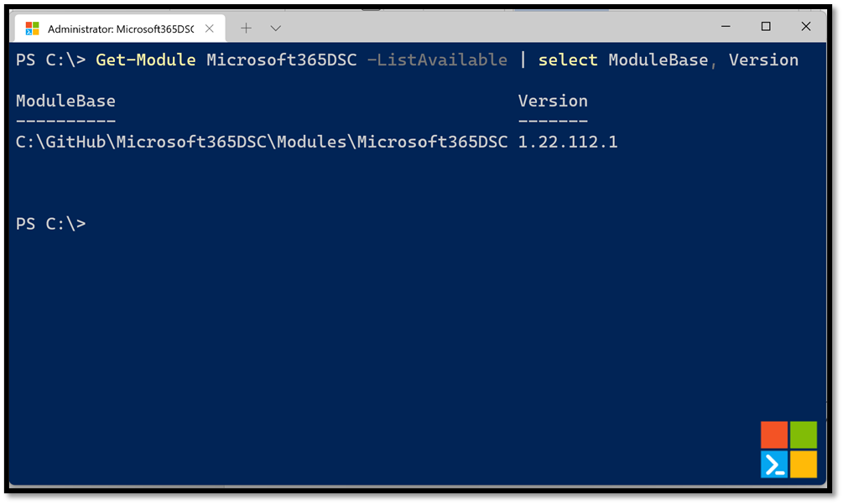Click the yellow tile of the logo
Screen dimensions: 843x504
pos(804,465)
